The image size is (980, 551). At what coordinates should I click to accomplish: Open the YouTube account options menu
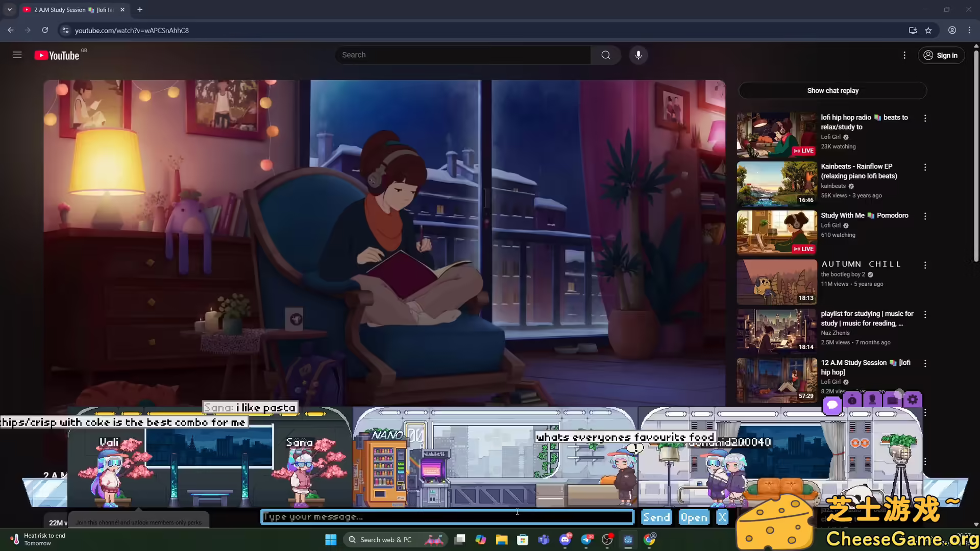coord(904,55)
